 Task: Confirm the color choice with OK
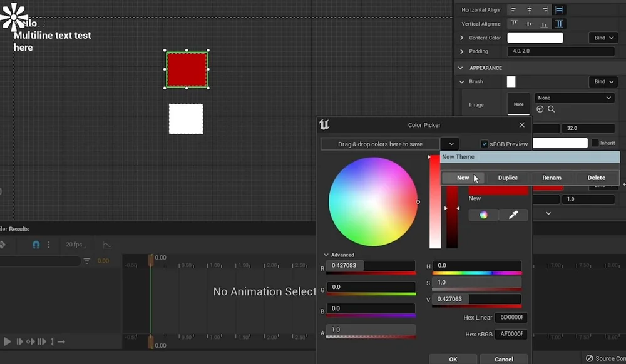coord(453,358)
